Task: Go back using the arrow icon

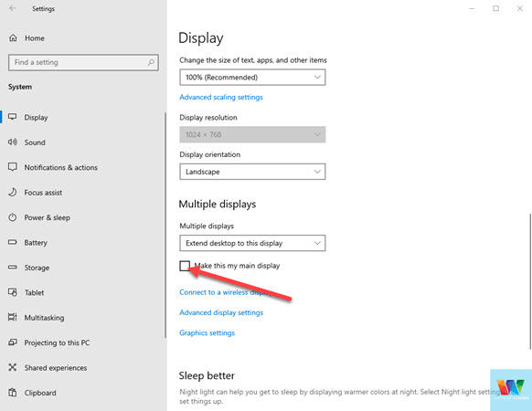Action: 13,8
